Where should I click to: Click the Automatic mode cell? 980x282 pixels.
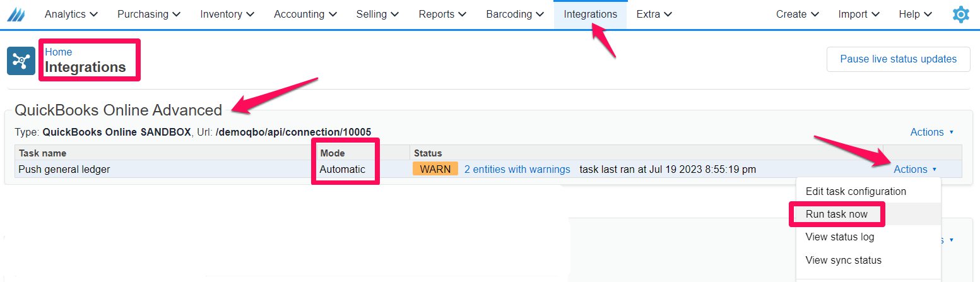click(x=342, y=169)
